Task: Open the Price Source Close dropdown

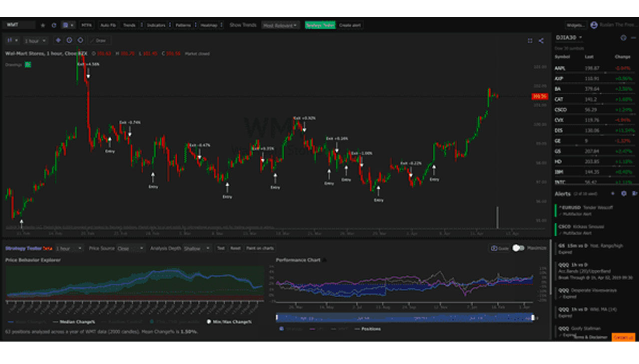Action: (130, 248)
